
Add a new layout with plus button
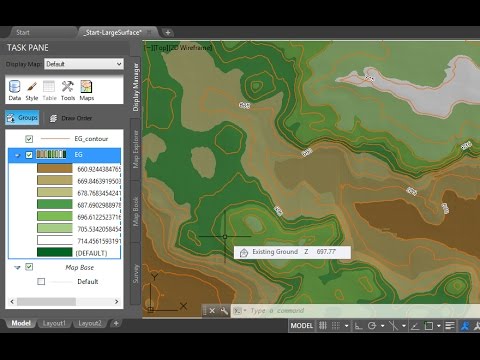pyautogui.click(x=116, y=323)
